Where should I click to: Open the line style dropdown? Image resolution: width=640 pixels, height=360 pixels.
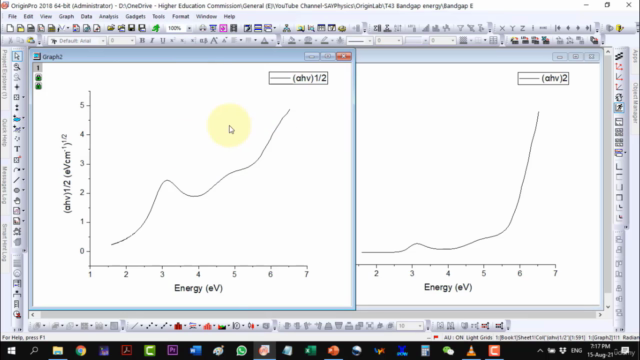pos(370,41)
